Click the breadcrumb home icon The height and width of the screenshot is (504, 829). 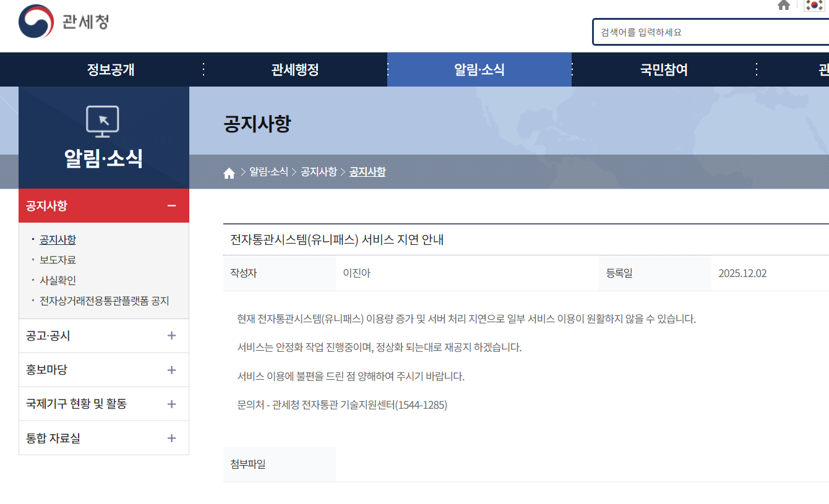229,173
